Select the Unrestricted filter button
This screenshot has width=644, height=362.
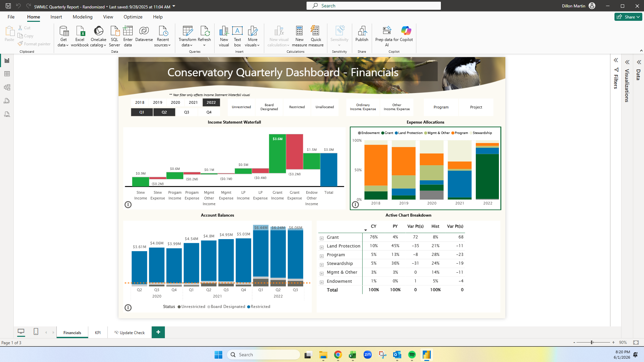click(241, 107)
